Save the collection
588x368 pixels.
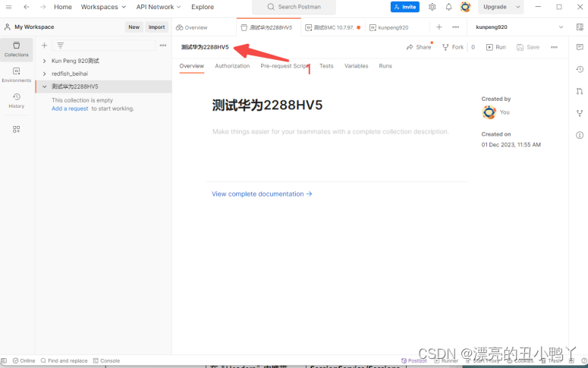(528, 47)
